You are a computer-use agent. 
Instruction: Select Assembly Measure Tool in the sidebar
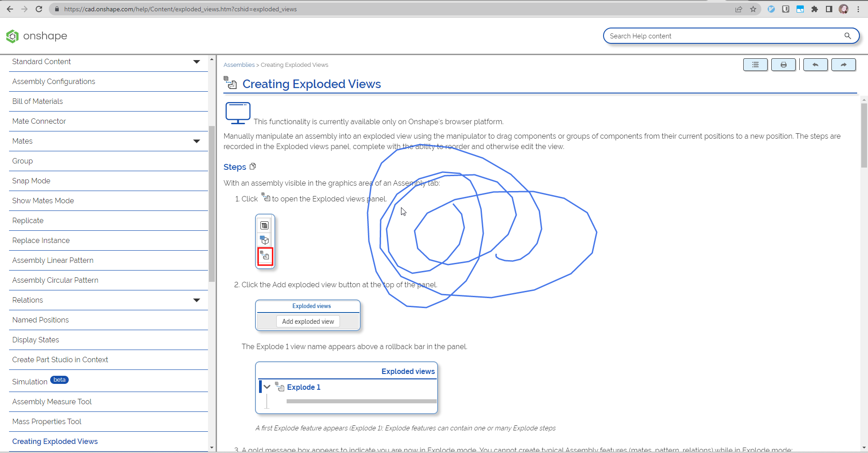[52, 402]
